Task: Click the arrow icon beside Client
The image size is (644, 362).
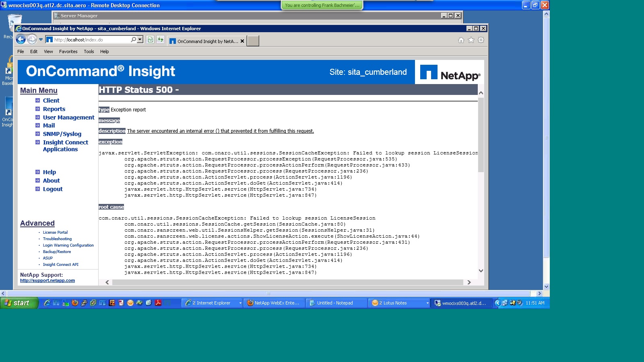Action: click(37, 101)
